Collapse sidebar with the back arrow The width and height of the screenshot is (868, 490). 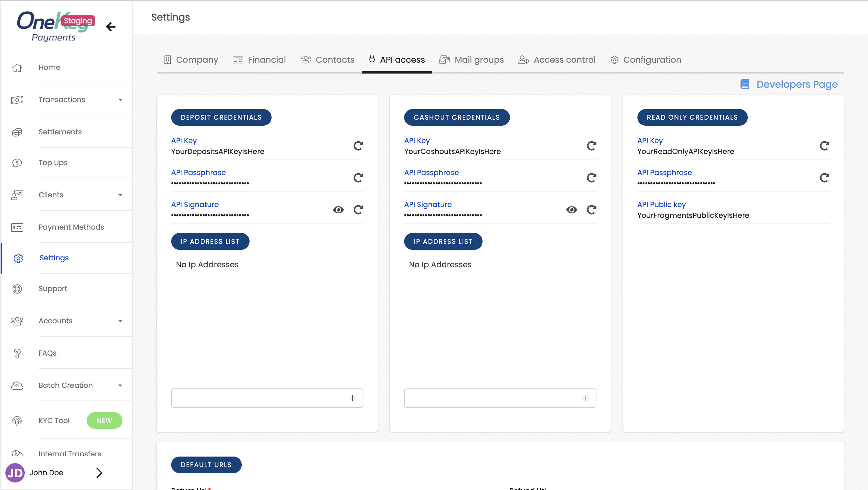pyautogui.click(x=111, y=27)
